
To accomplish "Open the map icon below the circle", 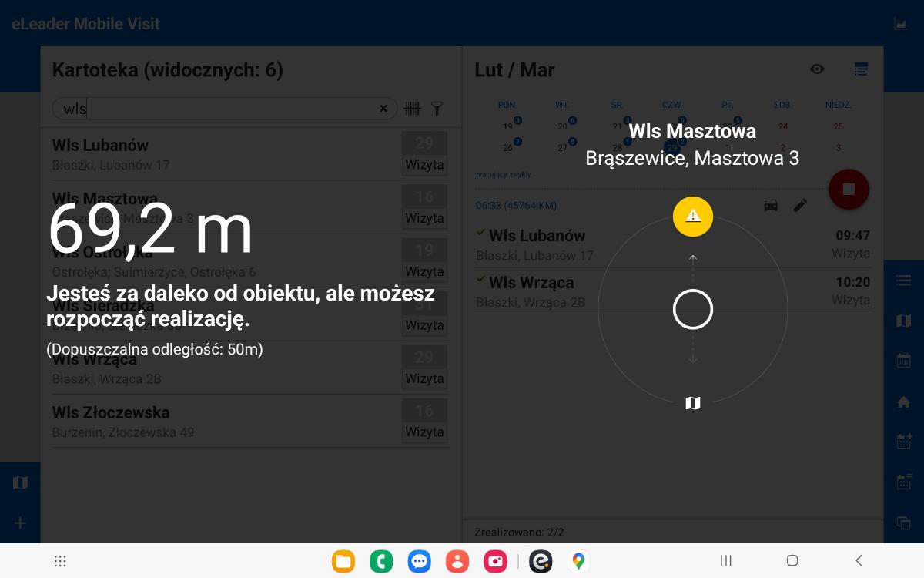I will [x=693, y=403].
